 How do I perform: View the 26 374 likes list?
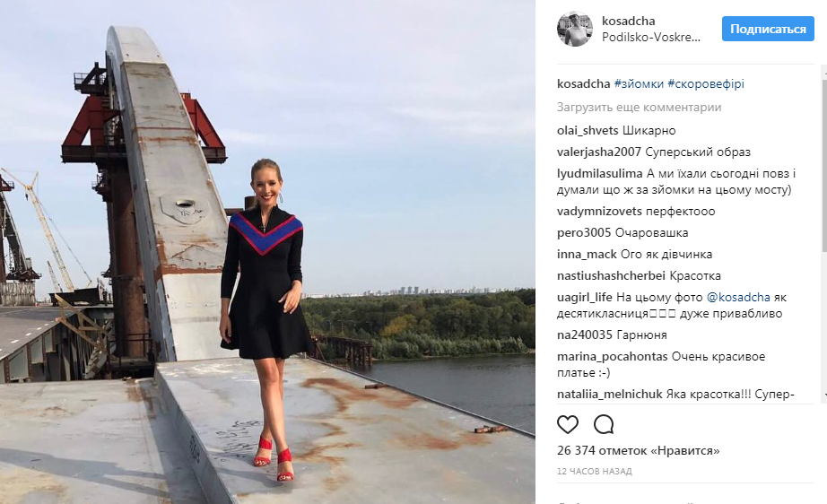click(x=638, y=451)
